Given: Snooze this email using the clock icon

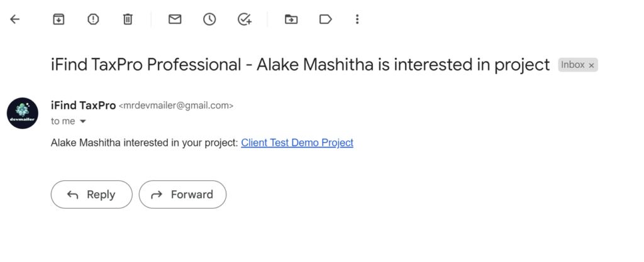Looking at the screenshot, I should (x=209, y=19).
